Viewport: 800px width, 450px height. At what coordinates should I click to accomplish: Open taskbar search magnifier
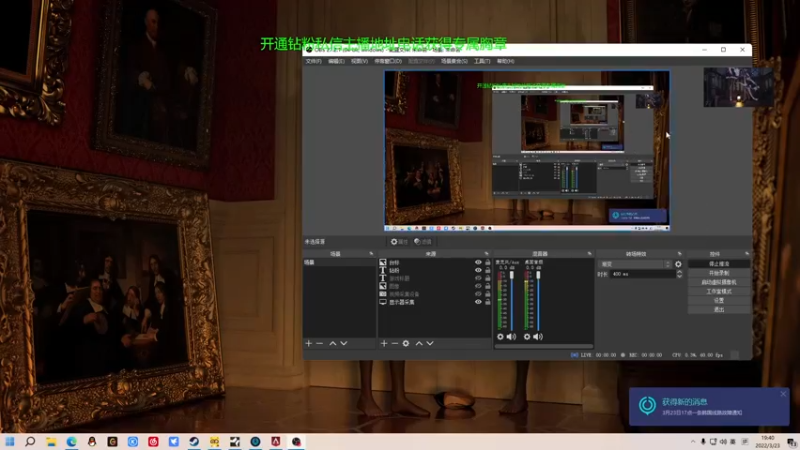(30, 441)
